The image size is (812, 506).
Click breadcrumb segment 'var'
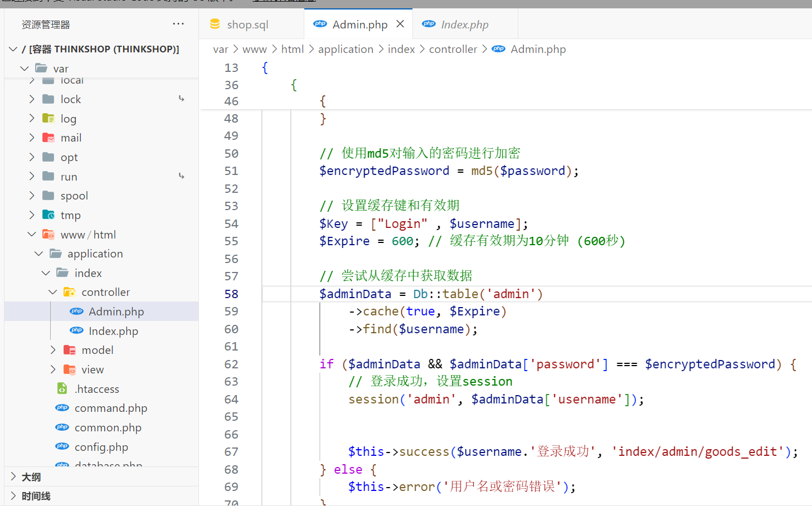click(221, 49)
